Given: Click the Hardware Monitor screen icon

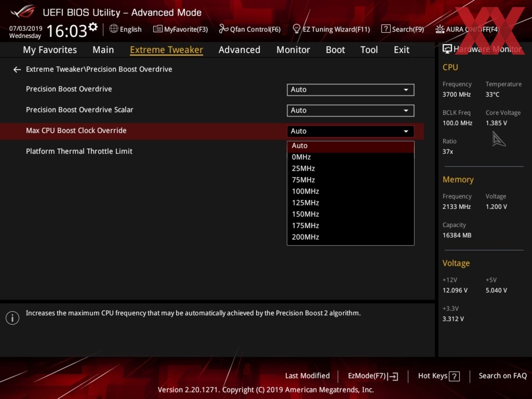Looking at the screenshot, I should pyautogui.click(x=447, y=49).
